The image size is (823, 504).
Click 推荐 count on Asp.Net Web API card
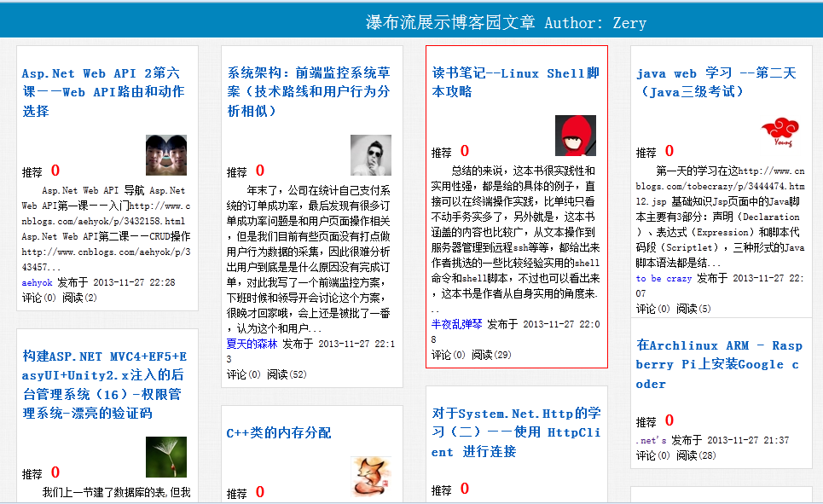55,171
